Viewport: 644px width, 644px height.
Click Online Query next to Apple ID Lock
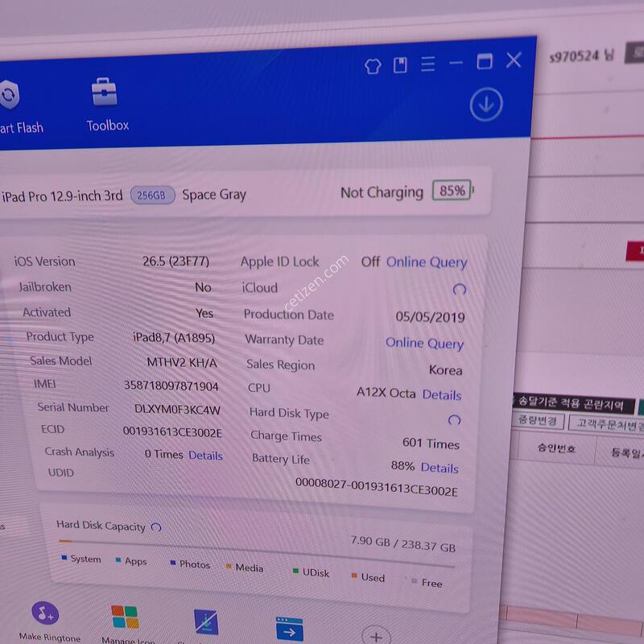click(x=427, y=262)
